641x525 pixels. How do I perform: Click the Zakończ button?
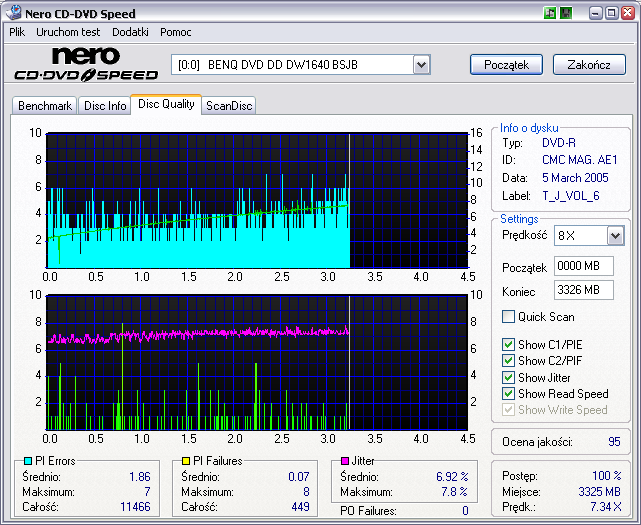click(x=589, y=65)
